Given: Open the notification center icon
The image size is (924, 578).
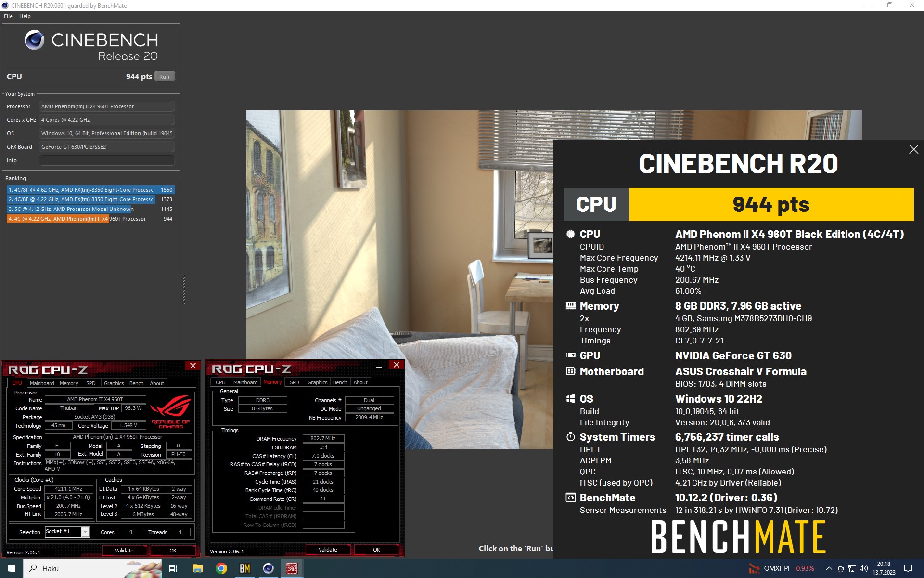Looking at the screenshot, I should coord(908,568).
